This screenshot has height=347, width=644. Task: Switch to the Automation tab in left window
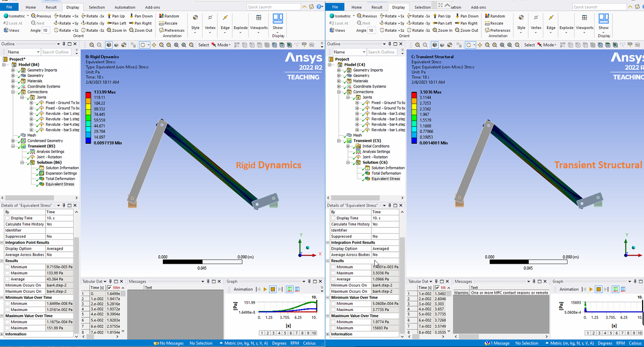(125, 7)
